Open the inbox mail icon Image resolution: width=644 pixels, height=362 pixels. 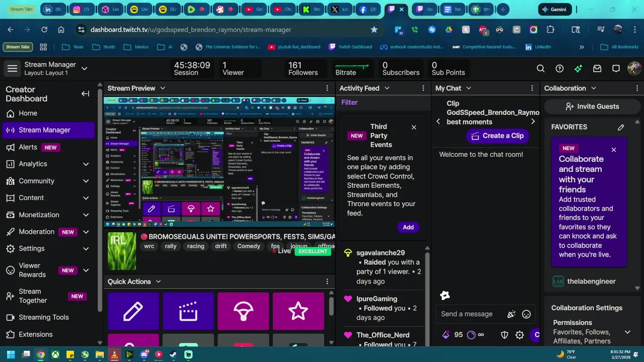tap(597, 68)
